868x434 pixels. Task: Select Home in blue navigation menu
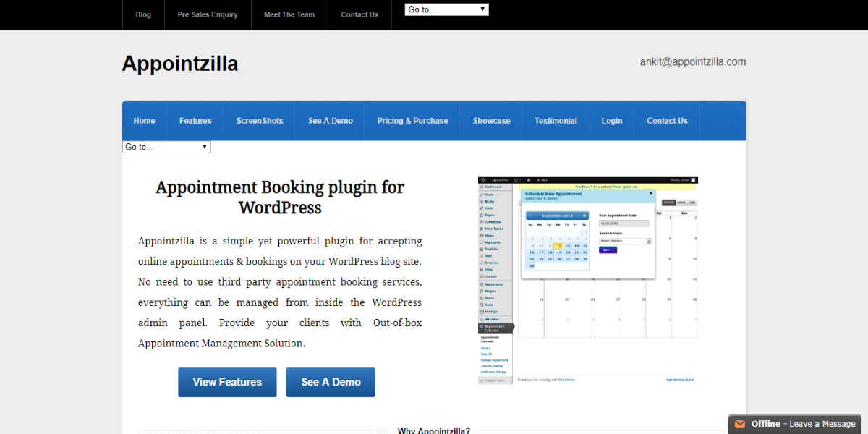145,121
